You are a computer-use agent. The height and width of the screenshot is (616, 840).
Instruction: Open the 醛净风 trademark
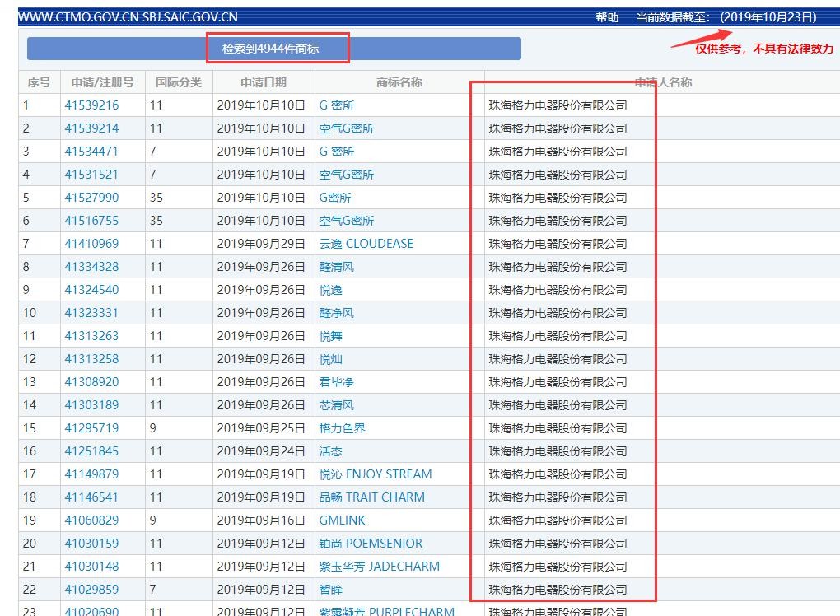pyautogui.click(x=337, y=313)
